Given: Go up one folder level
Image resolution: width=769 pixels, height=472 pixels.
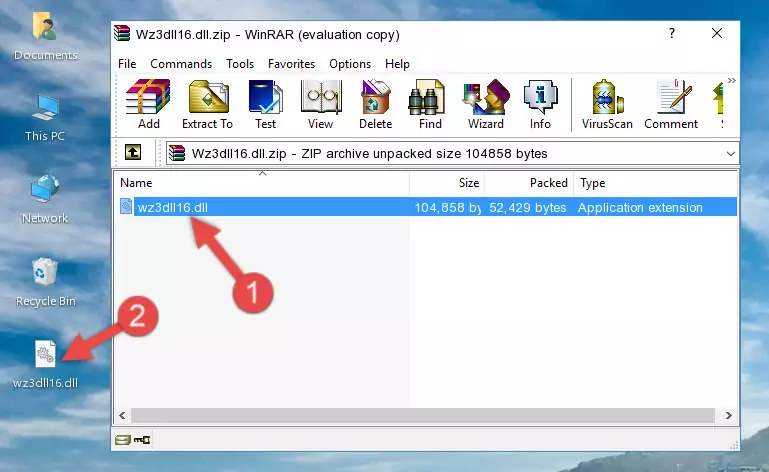Looking at the screenshot, I should pyautogui.click(x=133, y=153).
